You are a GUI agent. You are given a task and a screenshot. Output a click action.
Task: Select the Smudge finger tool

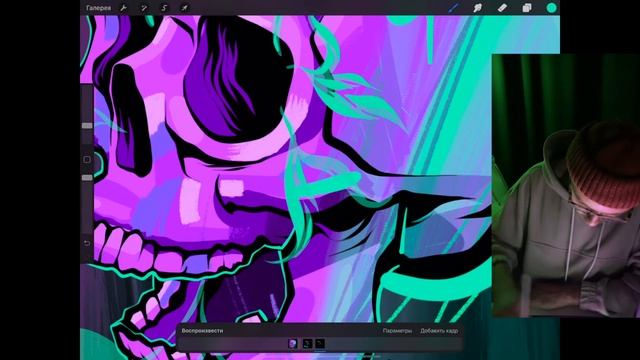click(478, 8)
